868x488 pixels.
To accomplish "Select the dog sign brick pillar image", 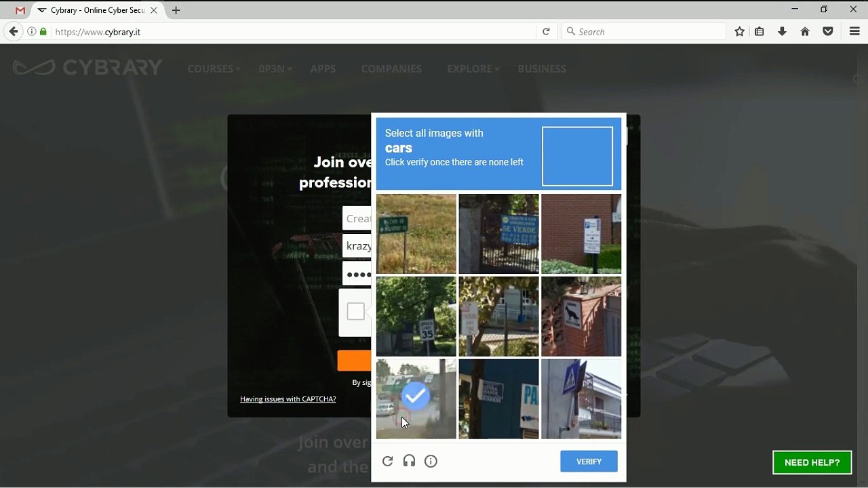I will click(x=581, y=316).
